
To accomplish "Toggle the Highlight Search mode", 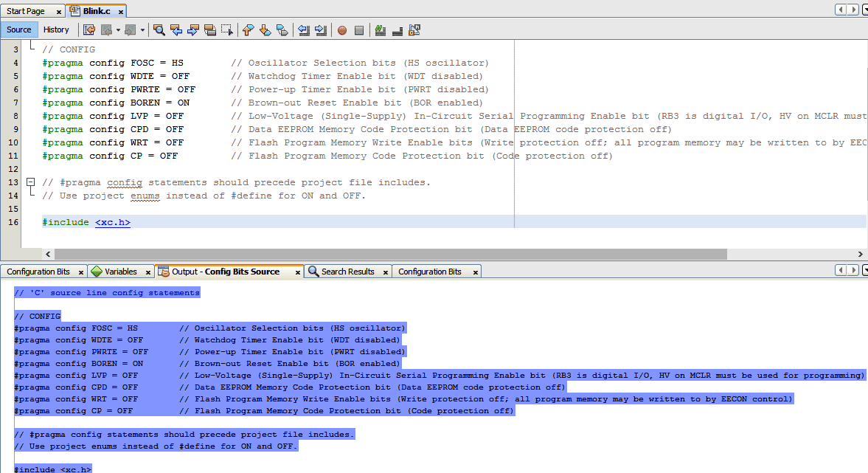I will tap(209, 30).
